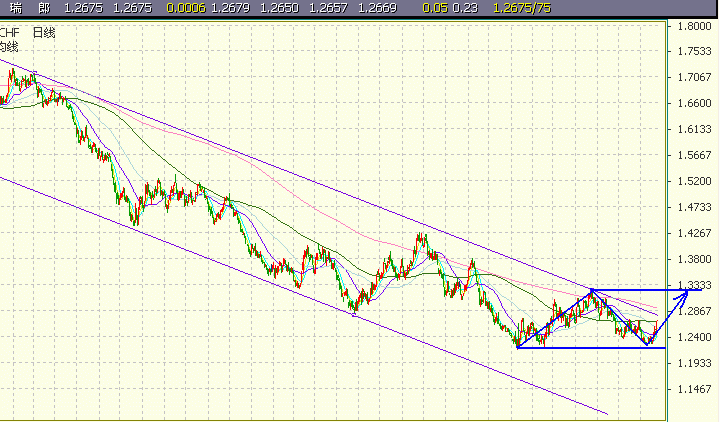This screenshot has width=720, height=422.
Task: Click the 1.4733 price axis label
Action: pos(694,208)
